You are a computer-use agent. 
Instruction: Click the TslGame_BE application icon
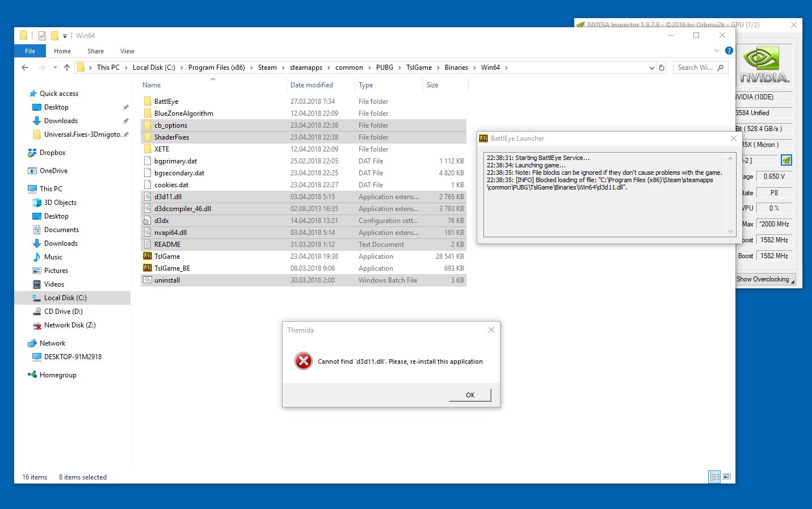148,268
